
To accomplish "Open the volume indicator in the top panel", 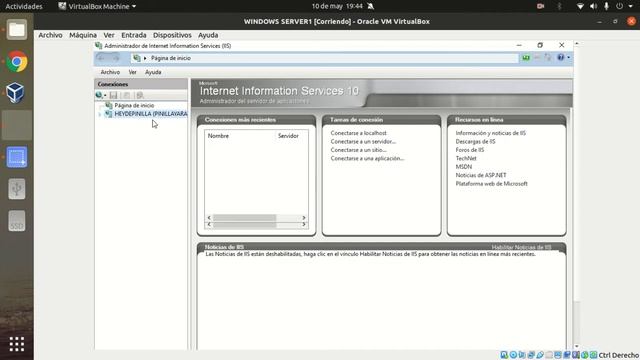I will (593, 6).
